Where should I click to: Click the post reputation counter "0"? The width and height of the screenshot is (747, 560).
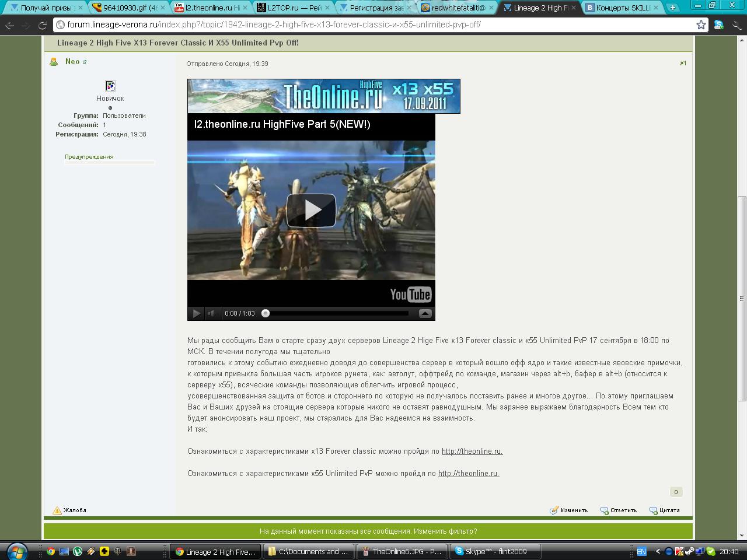pyautogui.click(x=676, y=492)
